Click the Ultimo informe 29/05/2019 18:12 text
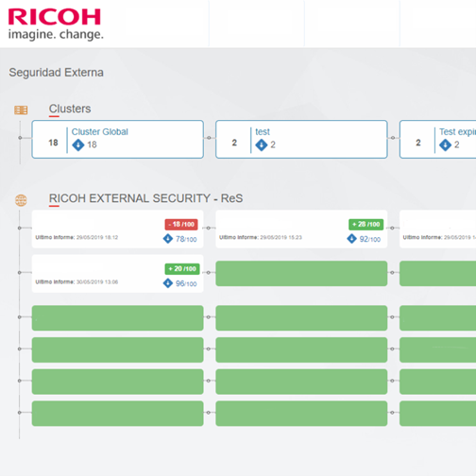Image resolution: width=476 pixels, height=476 pixels. coord(76,237)
